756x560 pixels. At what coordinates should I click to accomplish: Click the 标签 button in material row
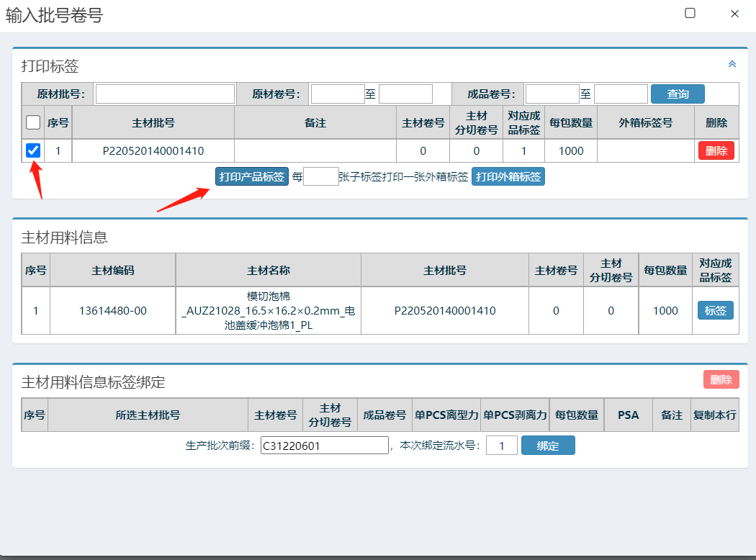coord(715,310)
